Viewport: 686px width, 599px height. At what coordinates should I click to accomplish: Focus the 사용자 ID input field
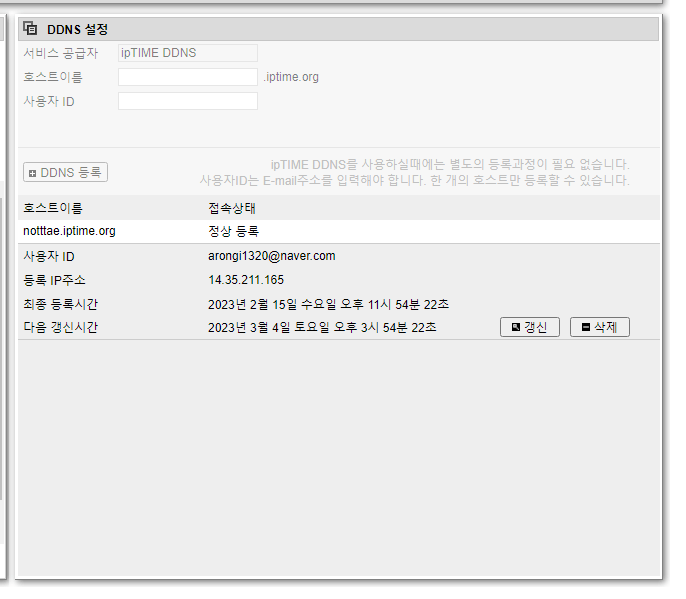(x=188, y=101)
